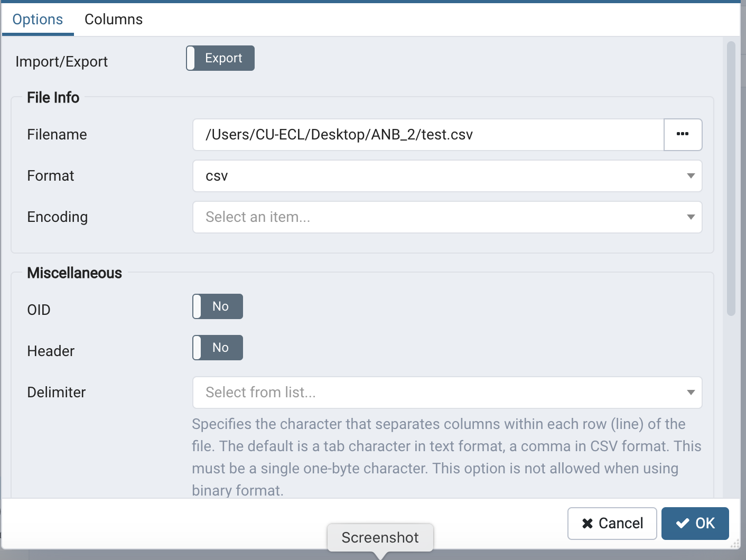Screen dimensions: 746x560
Task: Click inside the Filename text field
Action: (428, 135)
